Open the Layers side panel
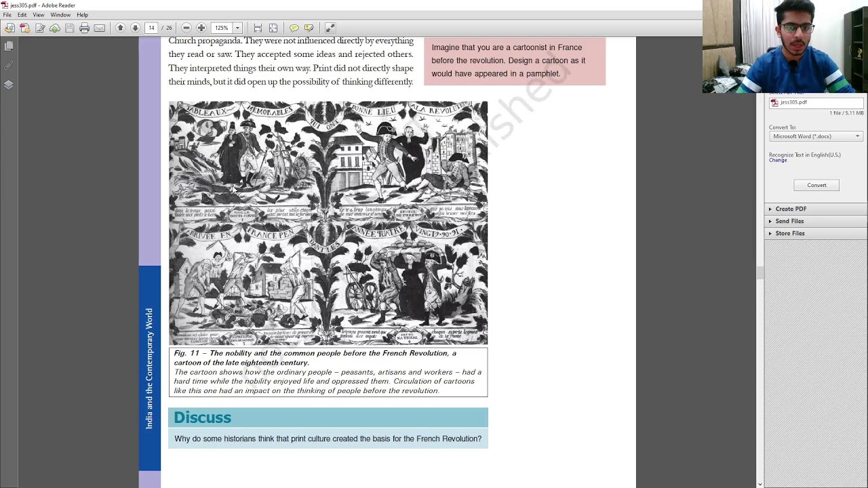The height and width of the screenshot is (488, 868). pos(9,85)
